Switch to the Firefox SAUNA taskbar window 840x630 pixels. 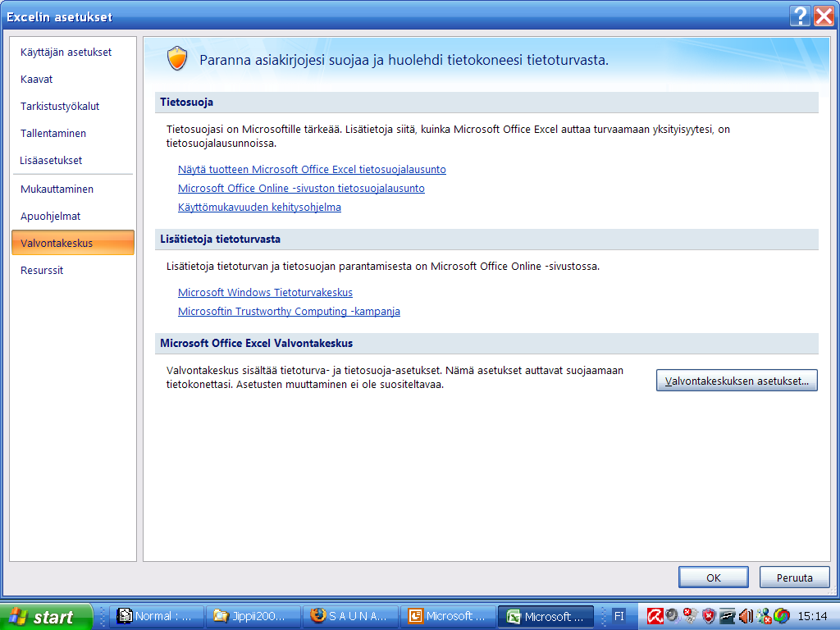(351, 616)
